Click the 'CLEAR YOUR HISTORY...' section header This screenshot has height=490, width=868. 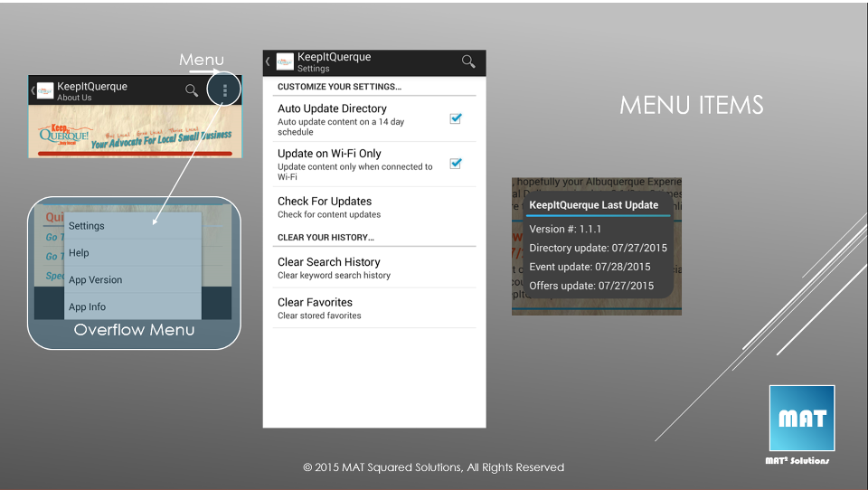(x=325, y=237)
